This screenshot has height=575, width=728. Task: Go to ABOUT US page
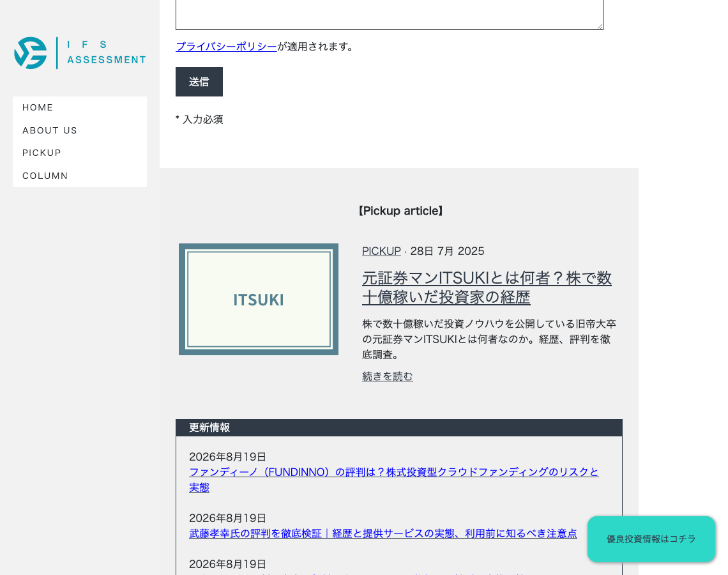click(x=50, y=130)
